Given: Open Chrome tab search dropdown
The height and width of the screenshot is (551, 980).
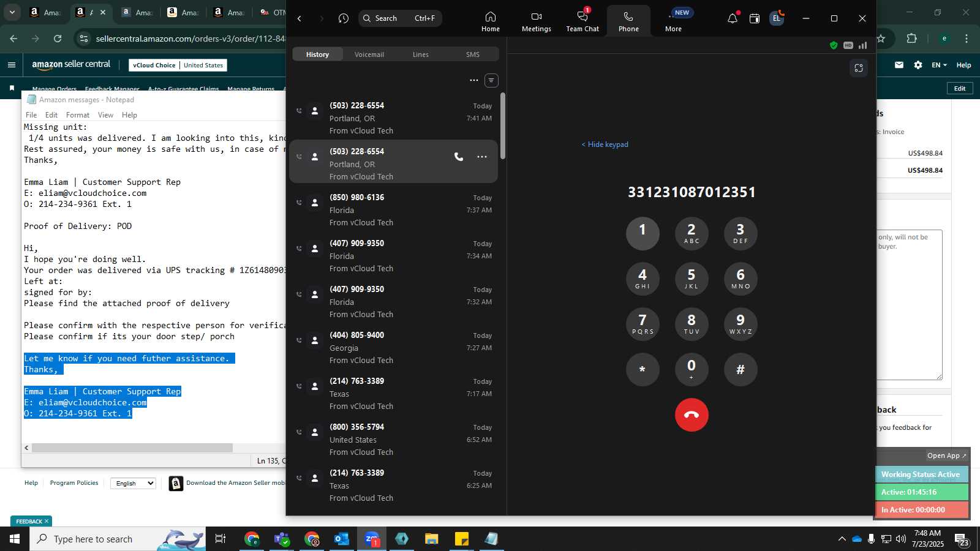Looking at the screenshot, I should click(12, 12).
